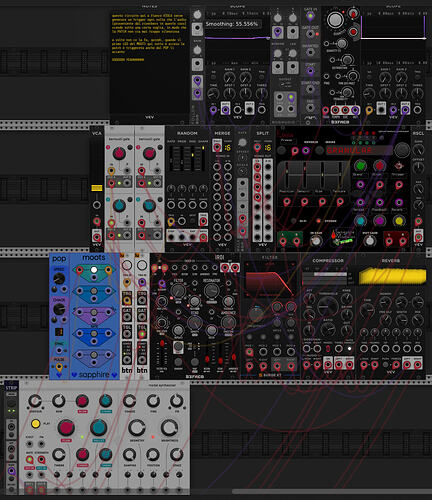Viewport: 432px width, 500px height.
Task: Click the magenta knob at the bottom of the granular module
Action: pyautogui.click(x=379, y=220)
